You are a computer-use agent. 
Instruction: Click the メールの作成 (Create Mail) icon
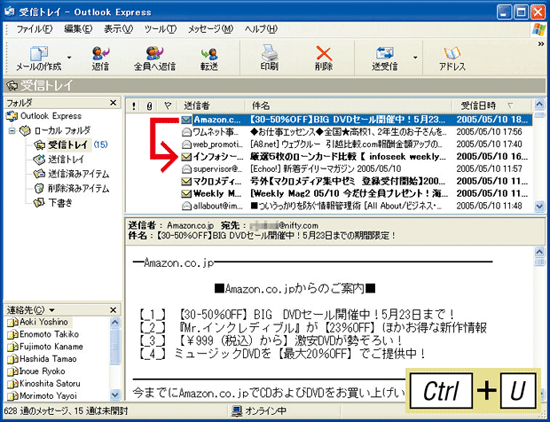click(x=39, y=53)
